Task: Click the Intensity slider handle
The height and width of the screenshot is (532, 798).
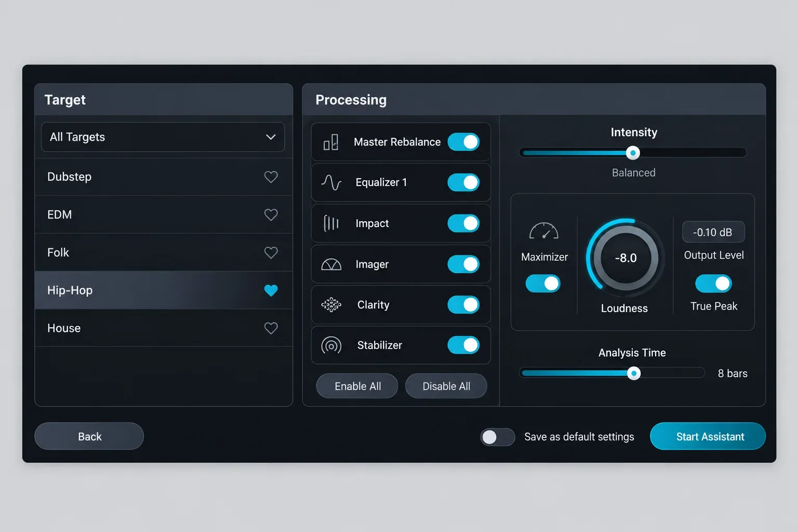Action: [x=633, y=153]
